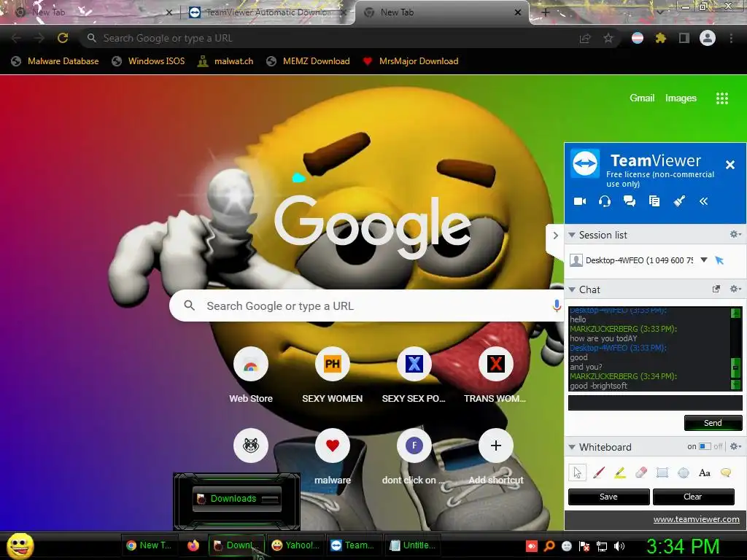Clear the whiteboard drawing

[693, 497]
